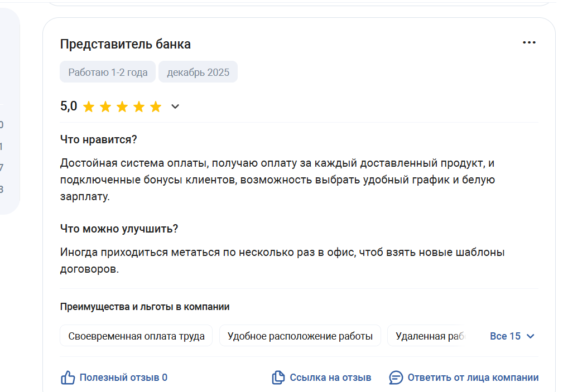Click the "Представитель банка" review title
The height and width of the screenshot is (392, 587).
(x=125, y=44)
